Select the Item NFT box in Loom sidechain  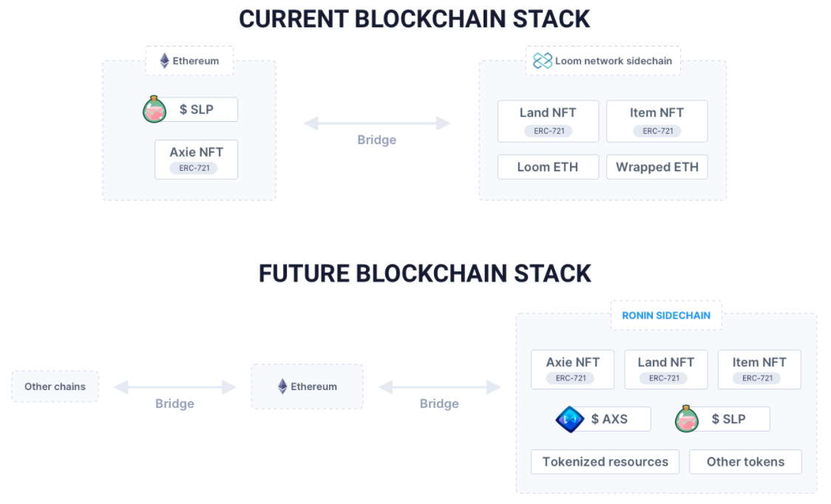(657, 121)
